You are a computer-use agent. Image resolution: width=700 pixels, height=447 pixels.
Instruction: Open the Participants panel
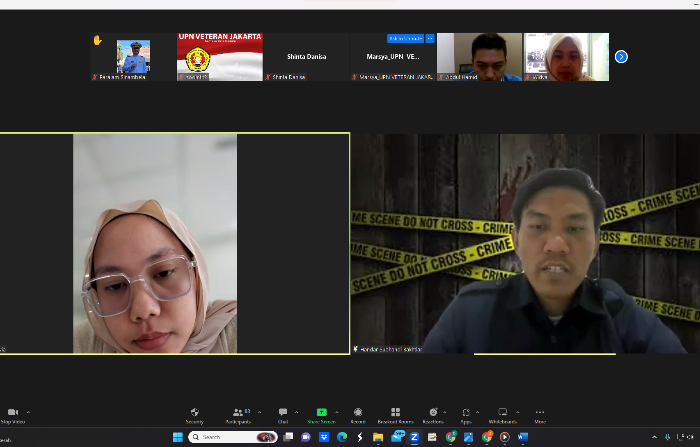(238, 416)
